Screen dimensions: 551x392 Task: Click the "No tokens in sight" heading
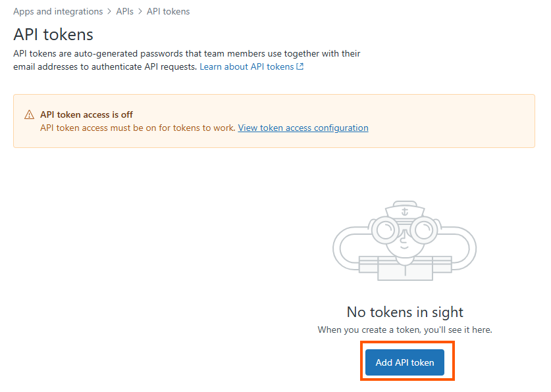tap(405, 312)
